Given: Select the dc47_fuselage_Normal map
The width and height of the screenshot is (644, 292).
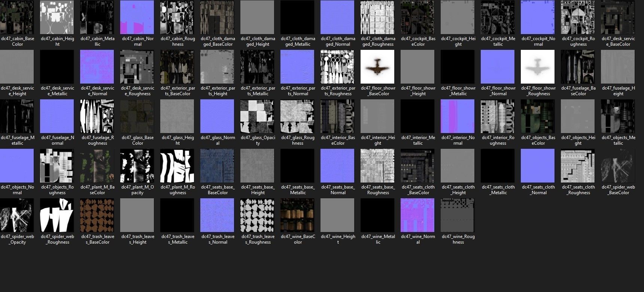Looking at the screenshot, I should pyautogui.click(x=57, y=116).
